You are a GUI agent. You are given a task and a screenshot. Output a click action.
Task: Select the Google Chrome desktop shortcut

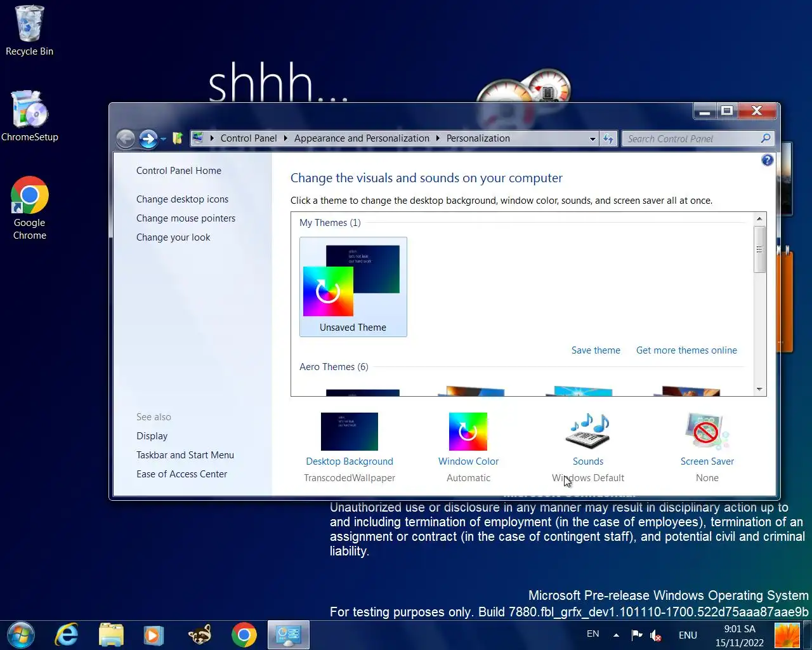click(x=29, y=208)
